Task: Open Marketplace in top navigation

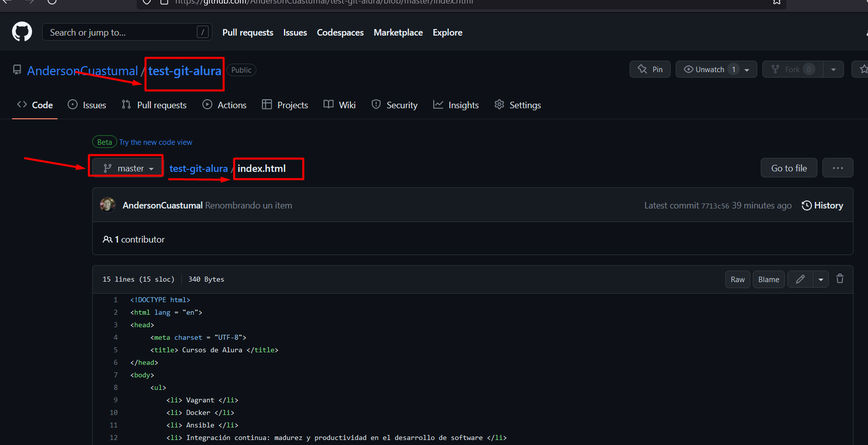Action: tap(398, 33)
